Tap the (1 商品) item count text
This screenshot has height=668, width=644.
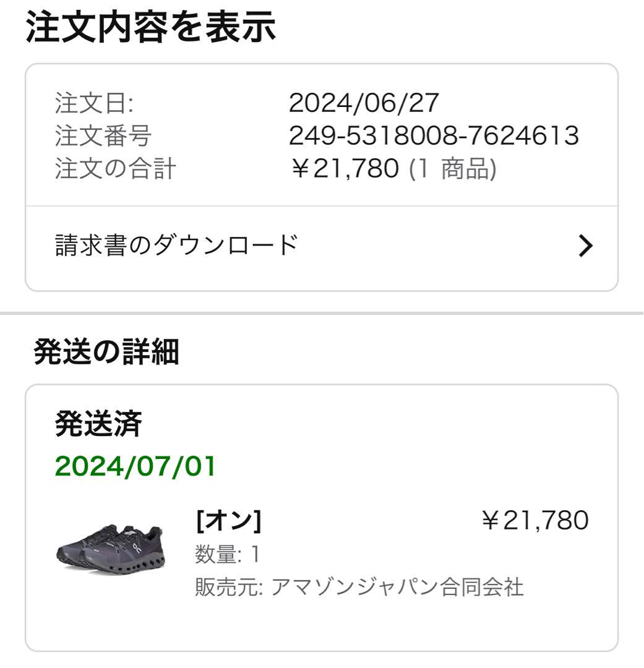click(x=453, y=169)
